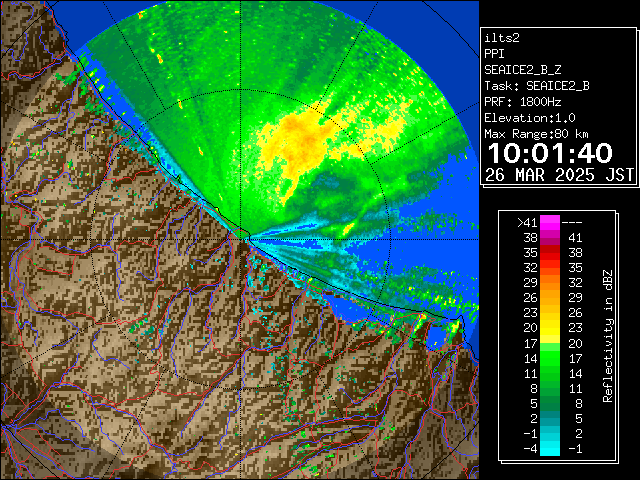Click the orange 29 dBZ legend swatch
The height and width of the screenshot is (480, 640).
(550, 282)
